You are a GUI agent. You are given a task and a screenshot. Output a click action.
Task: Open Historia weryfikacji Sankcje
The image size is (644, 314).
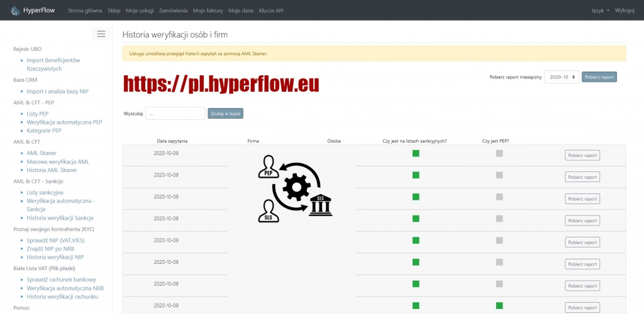click(x=60, y=218)
